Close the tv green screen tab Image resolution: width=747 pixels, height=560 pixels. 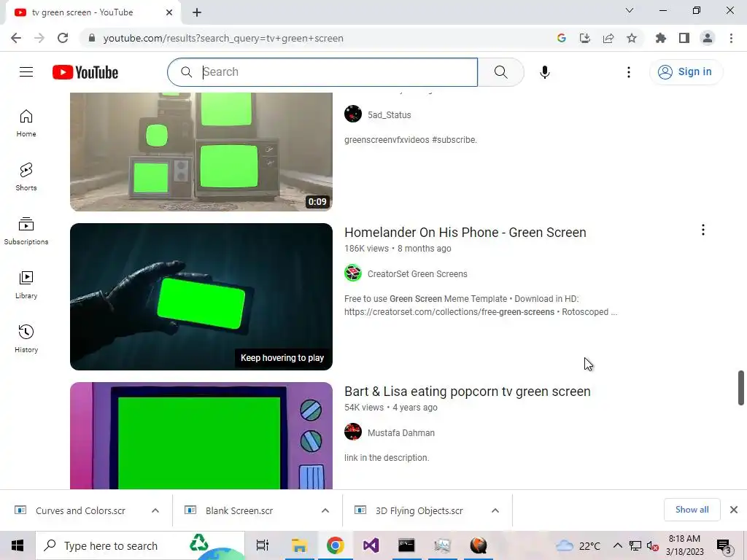click(x=169, y=12)
